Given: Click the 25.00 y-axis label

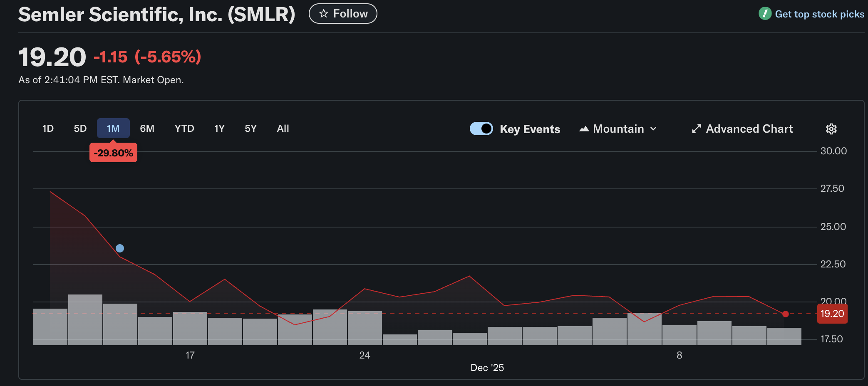Looking at the screenshot, I should click(833, 227).
